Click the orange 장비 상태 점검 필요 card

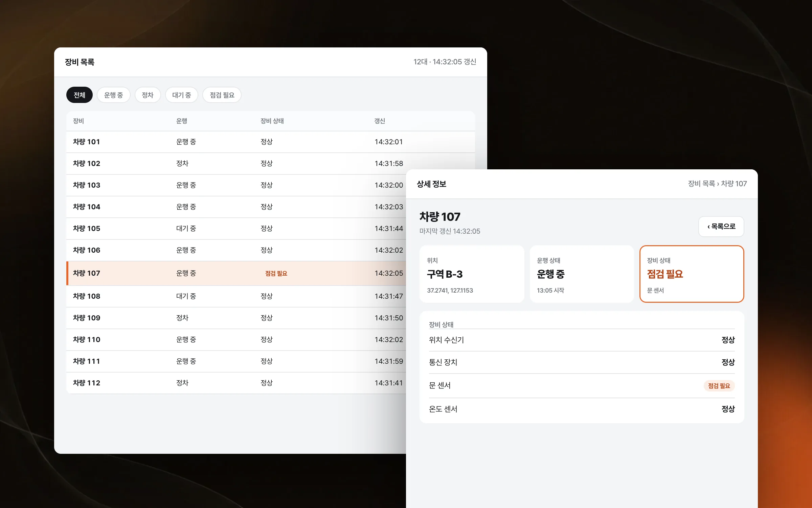tap(692, 274)
